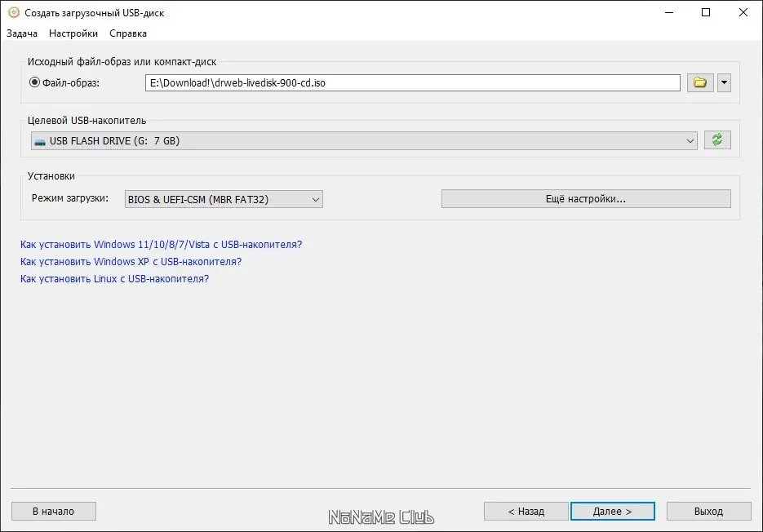The image size is (763, 532).
Task: Click the Выход button
Action: (x=708, y=511)
